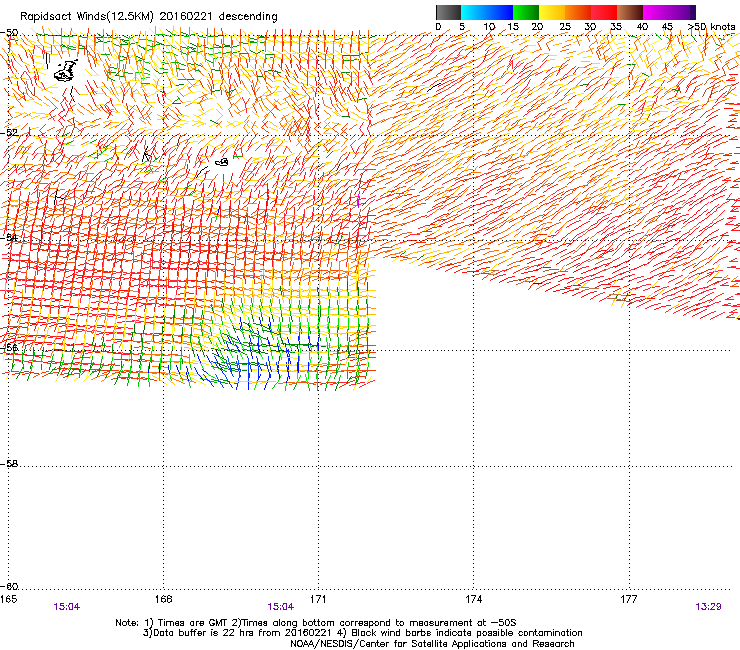Image resolution: width=740 pixels, height=650 pixels.
Task: Click the legend scale number '10'
Action: pos(489,27)
